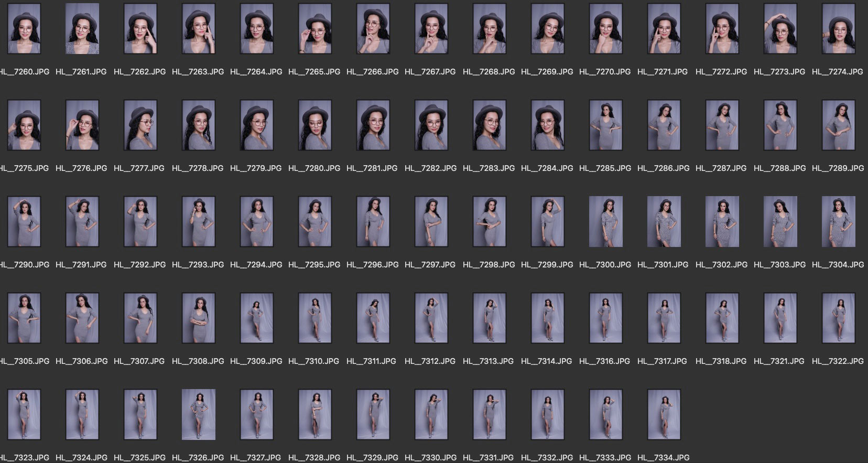Click the file name HL__7307.JPG
The height and width of the screenshot is (463, 868).
tap(139, 361)
